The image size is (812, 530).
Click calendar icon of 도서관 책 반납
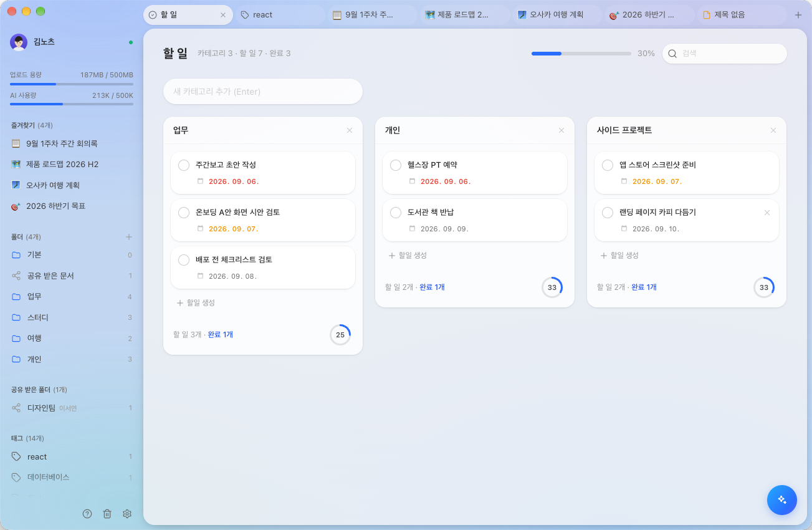pos(412,229)
